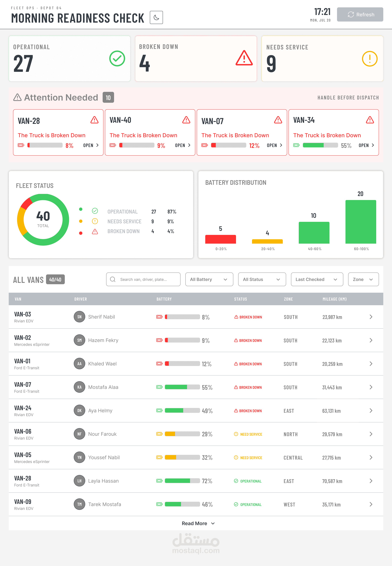392x566 pixels.
Task: Click the 40/40 badge beside All Vans
Action: coord(55,280)
